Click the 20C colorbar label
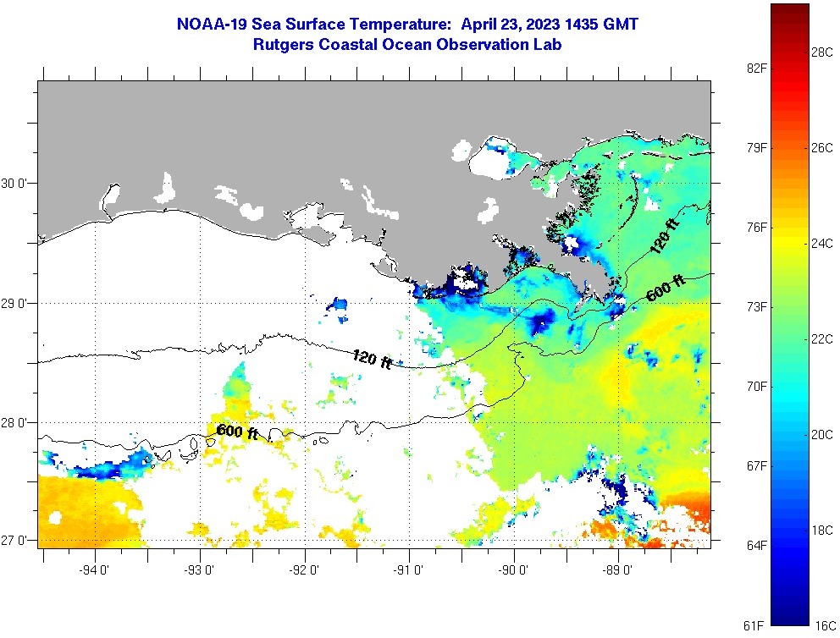Image resolution: width=840 pixels, height=638 pixels. (x=822, y=435)
